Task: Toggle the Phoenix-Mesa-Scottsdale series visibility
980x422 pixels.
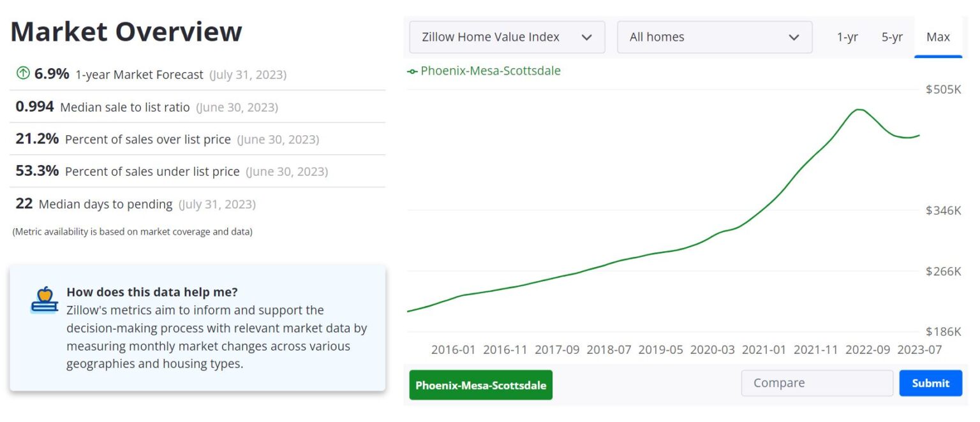Action: tap(488, 71)
